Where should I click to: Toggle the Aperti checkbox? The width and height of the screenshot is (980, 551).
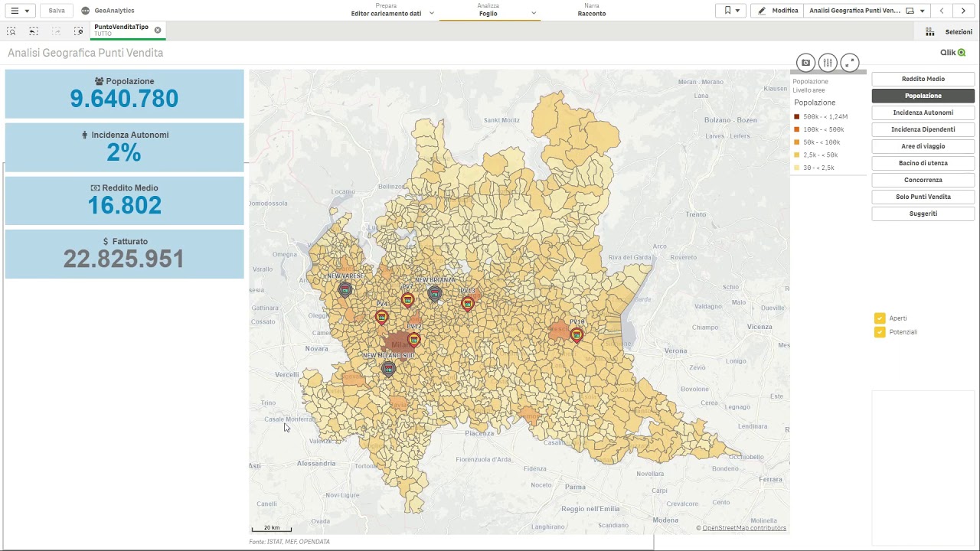click(x=880, y=318)
